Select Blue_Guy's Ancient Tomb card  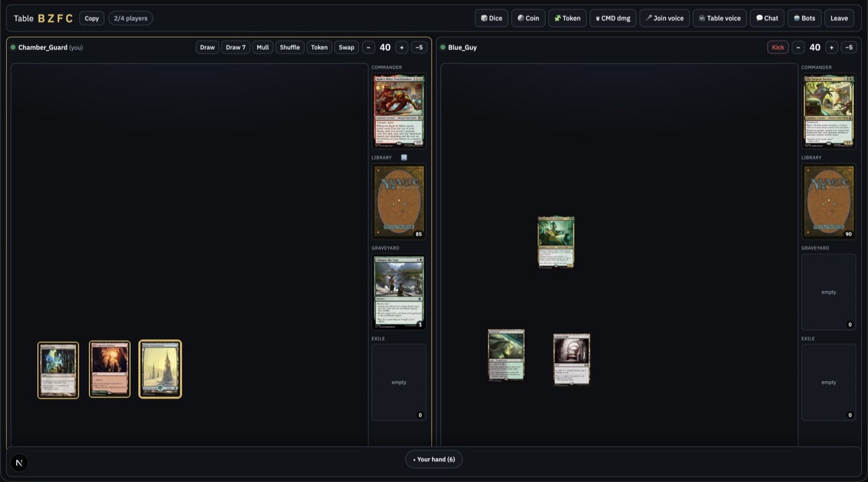point(572,360)
